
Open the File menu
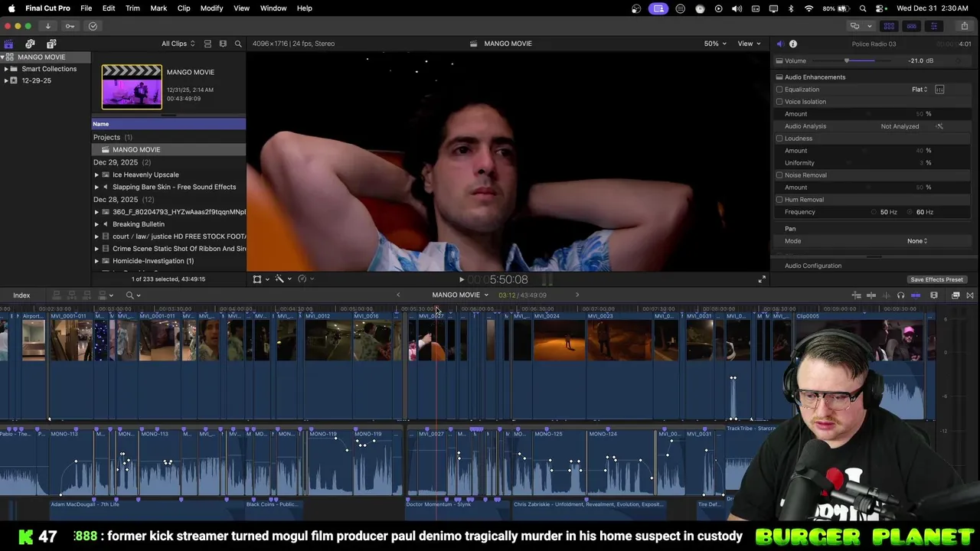pyautogui.click(x=86, y=8)
